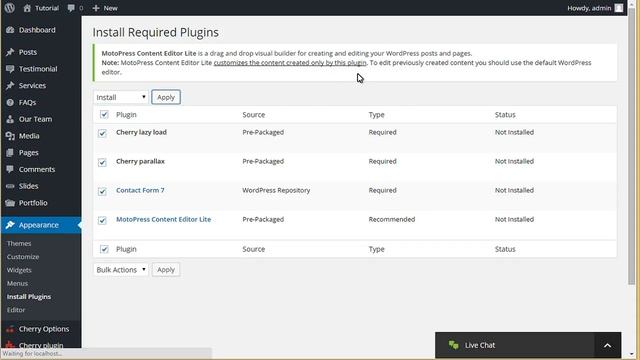Viewport: 640px width, 360px height.
Task: Click the home icon next to Tutorial
Action: point(27,8)
